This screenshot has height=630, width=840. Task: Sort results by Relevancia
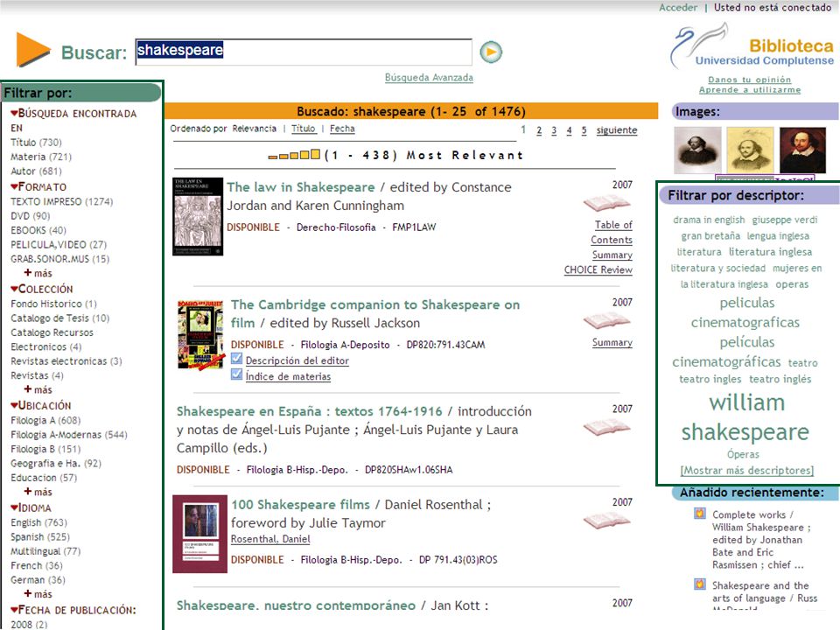(x=255, y=129)
